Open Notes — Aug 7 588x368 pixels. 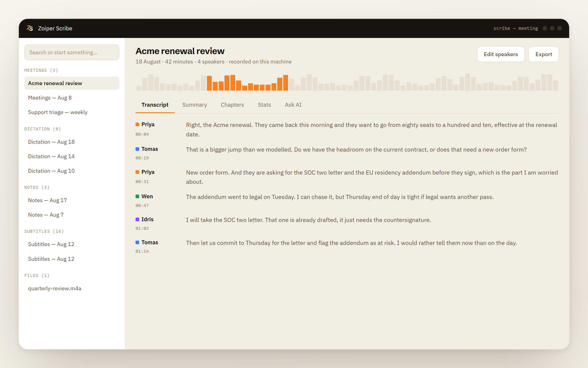[72, 215]
